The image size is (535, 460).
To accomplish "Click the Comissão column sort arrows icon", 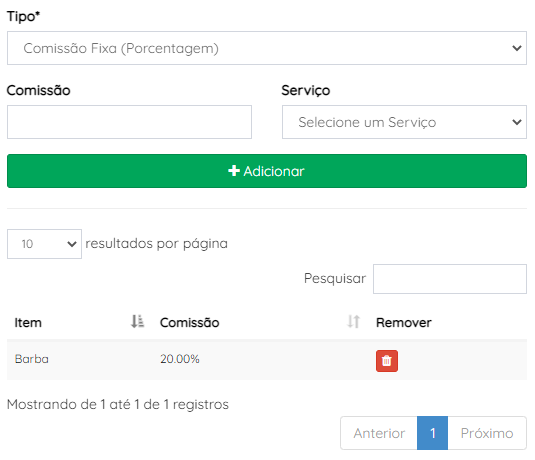I will click(x=353, y=321).
